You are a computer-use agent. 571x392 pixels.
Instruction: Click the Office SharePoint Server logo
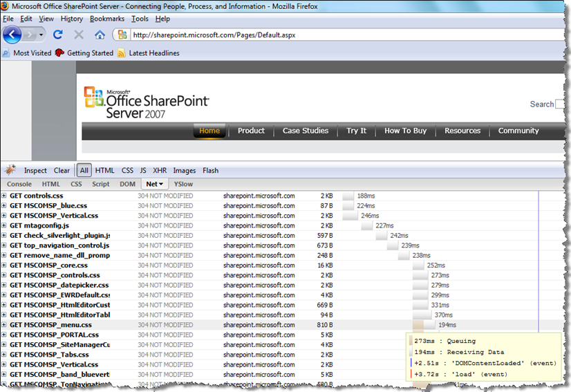pos(147,102)
